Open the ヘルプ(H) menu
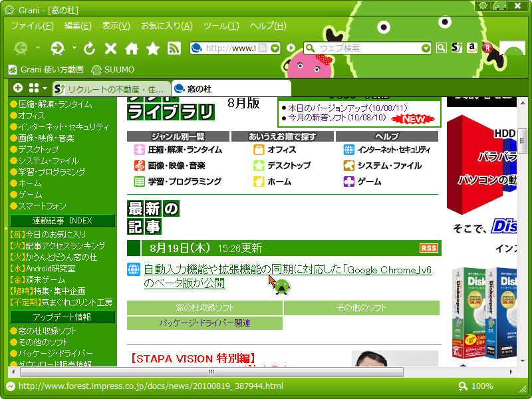The image size is (532, 399). pos(268,26)
